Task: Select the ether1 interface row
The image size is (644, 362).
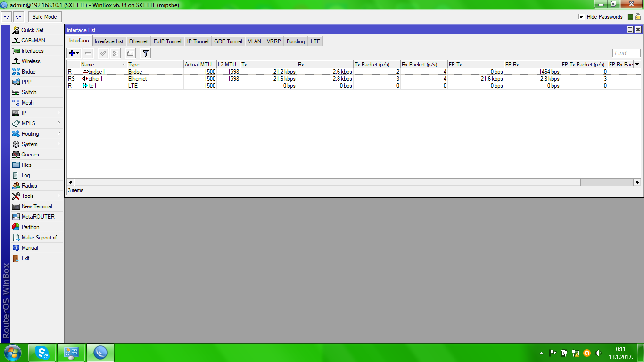Action: 354,79
